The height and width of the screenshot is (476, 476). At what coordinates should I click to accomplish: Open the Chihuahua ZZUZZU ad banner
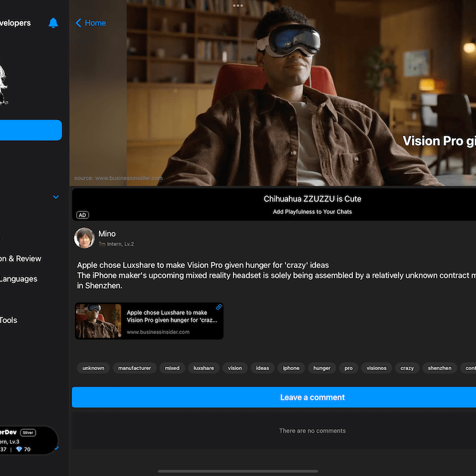pyautogui.click(x=312, y=204)
